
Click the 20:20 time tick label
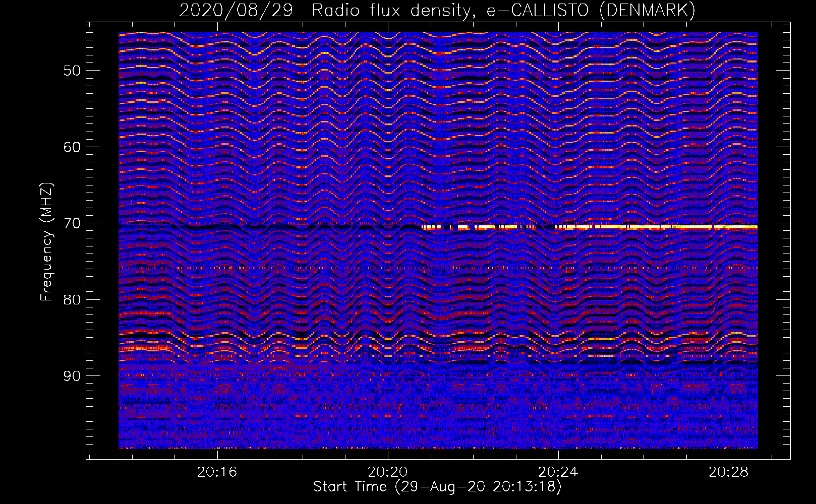387,472
